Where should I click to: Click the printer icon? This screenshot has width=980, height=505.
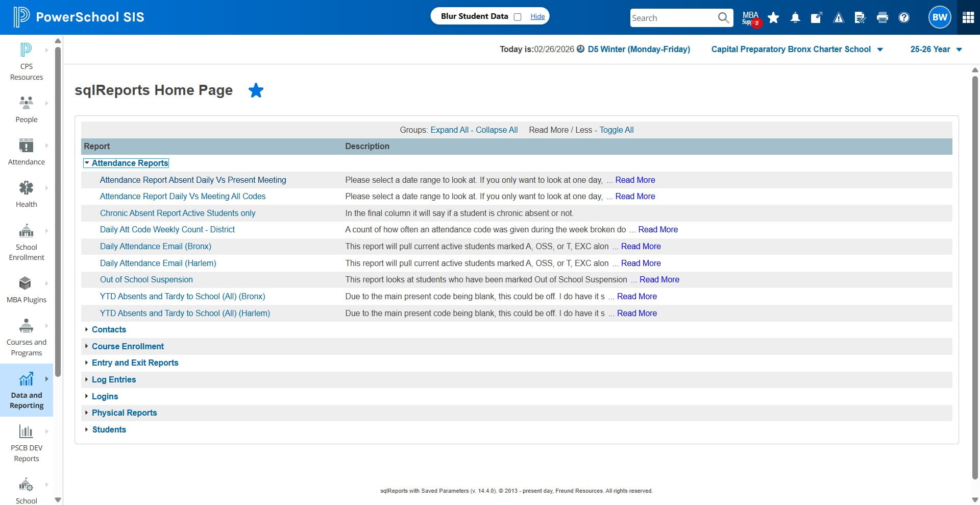[x=882, y=18]
